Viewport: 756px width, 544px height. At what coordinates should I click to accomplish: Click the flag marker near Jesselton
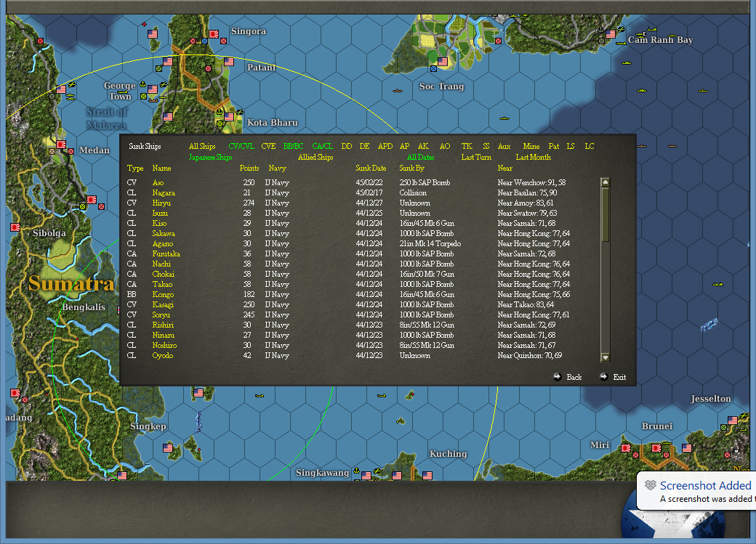[x=733, y=421]
